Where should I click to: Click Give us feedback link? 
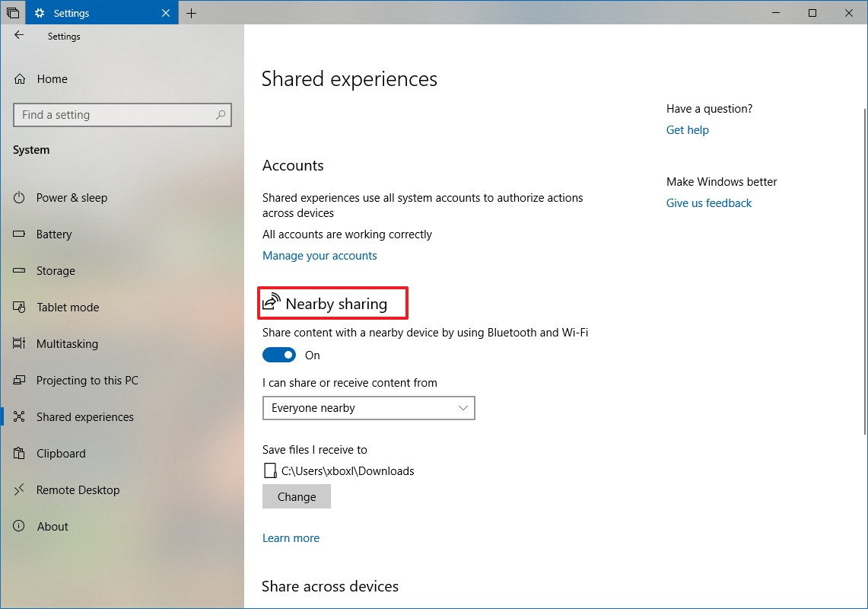(x=708, y=202)
